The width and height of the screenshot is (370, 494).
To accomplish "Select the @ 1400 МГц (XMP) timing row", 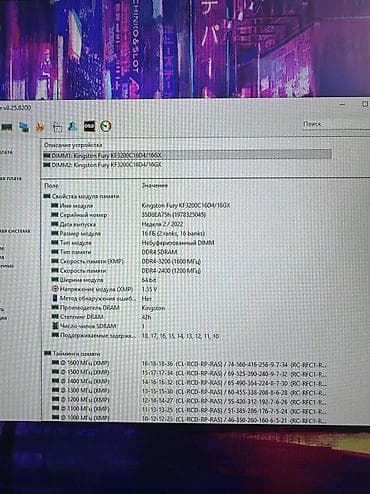I will [189, 381].
